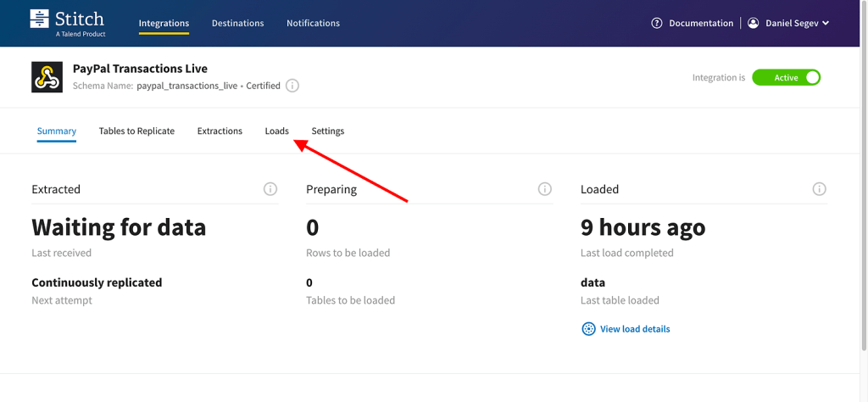The image size is (868, 402).
Task: Click the help question mark icon beside Documentation
Action: tap(657, 23)
